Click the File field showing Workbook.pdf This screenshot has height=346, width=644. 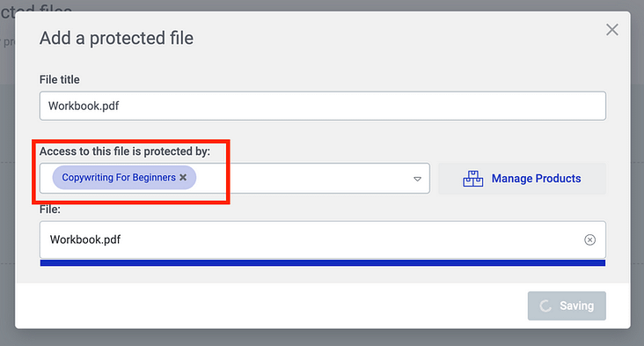322,239
